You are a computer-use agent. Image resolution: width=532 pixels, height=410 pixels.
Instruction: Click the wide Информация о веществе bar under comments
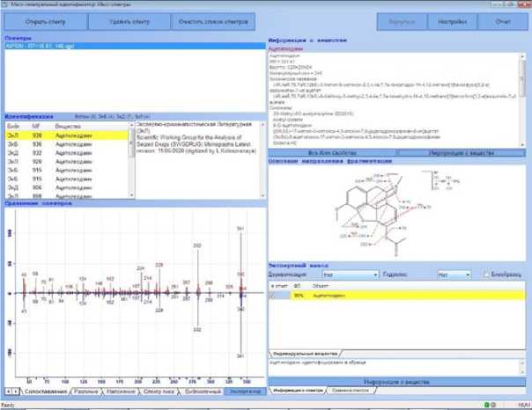(x=396, y=382)
